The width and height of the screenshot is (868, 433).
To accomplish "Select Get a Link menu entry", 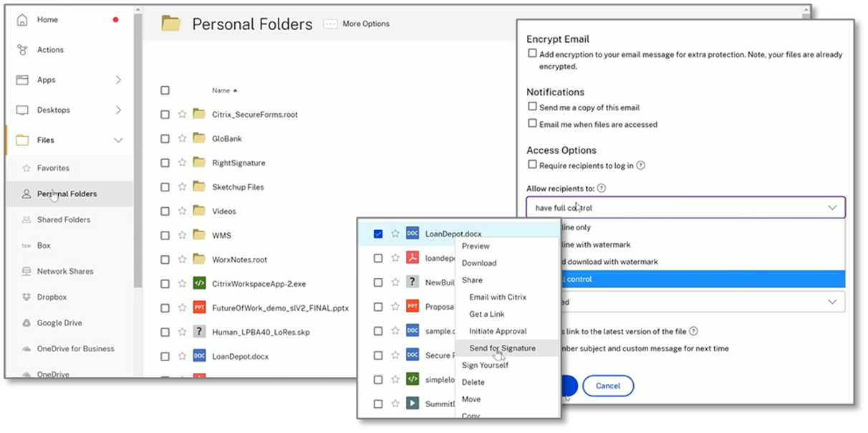I will [487, 314].
